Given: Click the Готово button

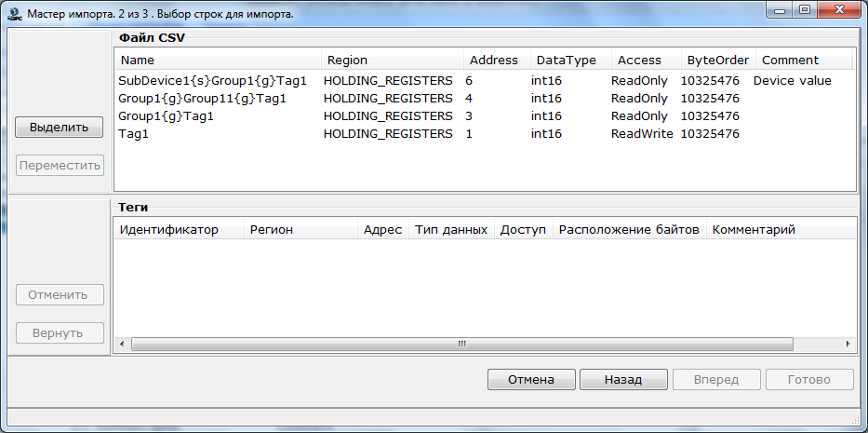Looking at the screenshot, I should pos(809,380).
